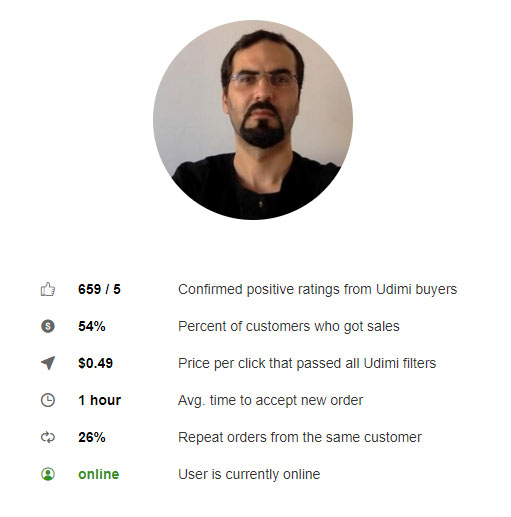Click the 54% sales percentage value
The width and height of the screenshot is (511, 517).
click(x=92, y=326)
